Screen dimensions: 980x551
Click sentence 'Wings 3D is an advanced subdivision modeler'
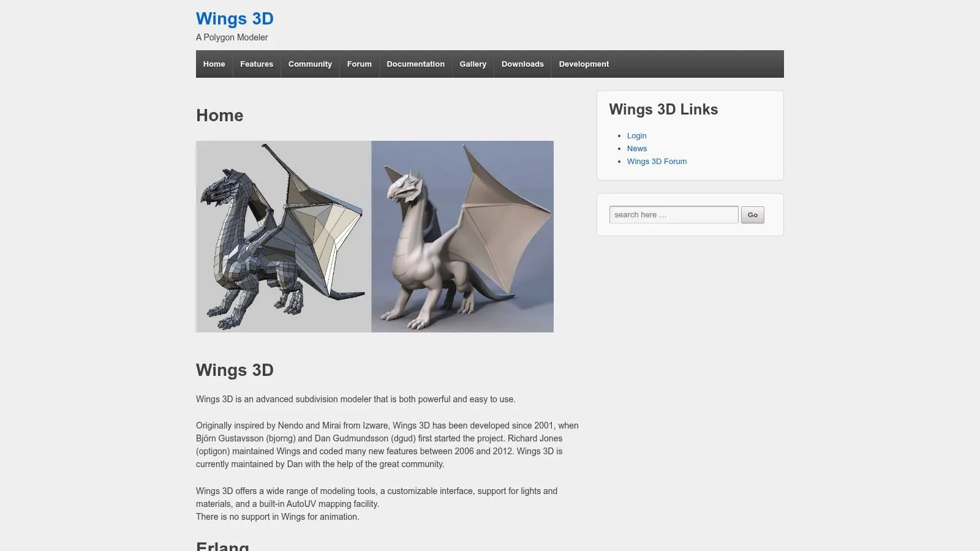click(356, 399)
